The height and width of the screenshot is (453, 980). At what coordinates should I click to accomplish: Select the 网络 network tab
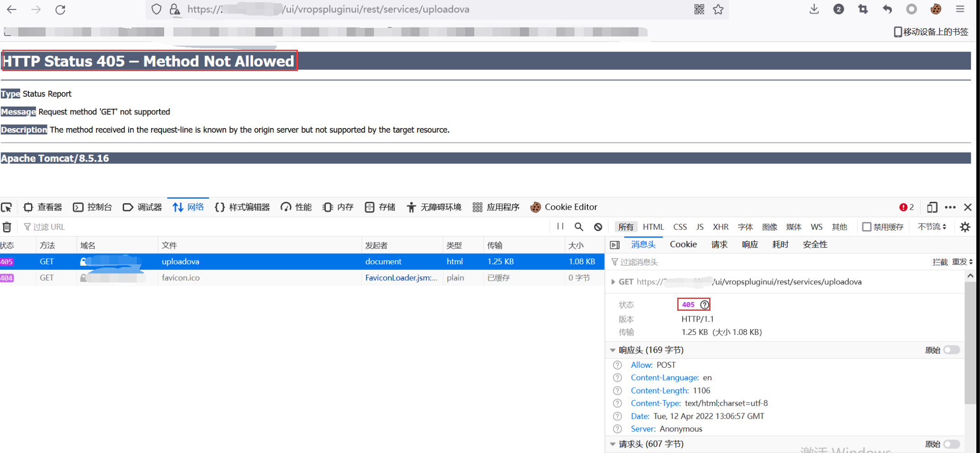(188, 207)
